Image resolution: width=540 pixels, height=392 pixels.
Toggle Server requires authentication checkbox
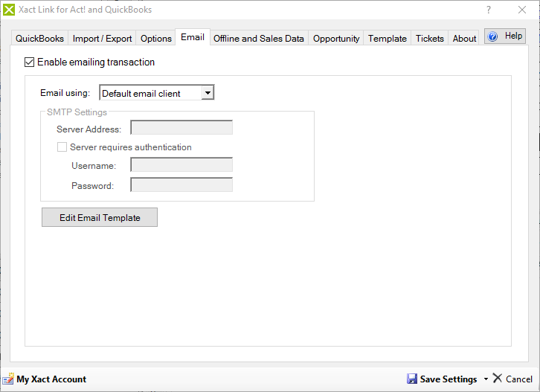(62, 147)
